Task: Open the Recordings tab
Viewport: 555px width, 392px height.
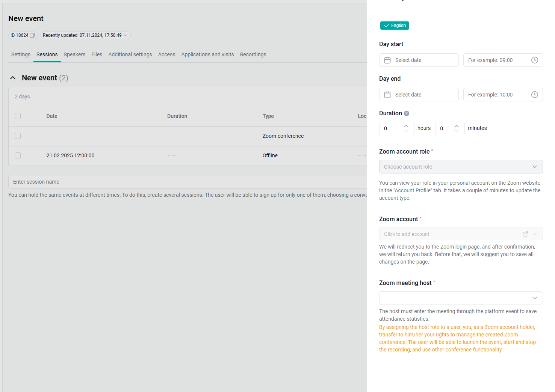Action: (x=253, y=54)
